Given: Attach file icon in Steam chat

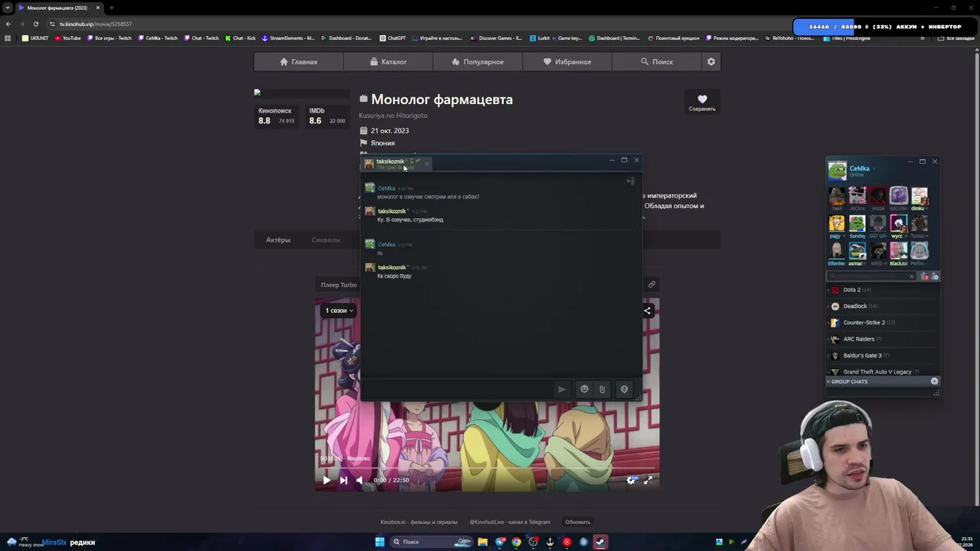Looking at the screenshot, I should coord(603,390).
